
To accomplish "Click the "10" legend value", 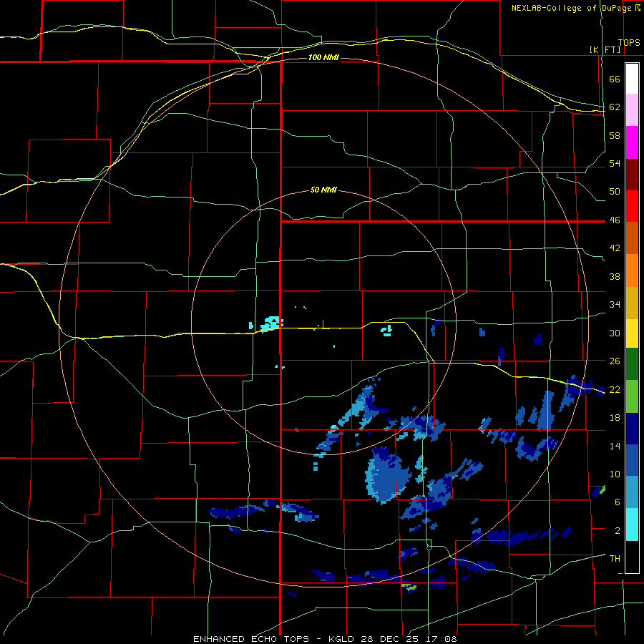I will click(615, 474).
